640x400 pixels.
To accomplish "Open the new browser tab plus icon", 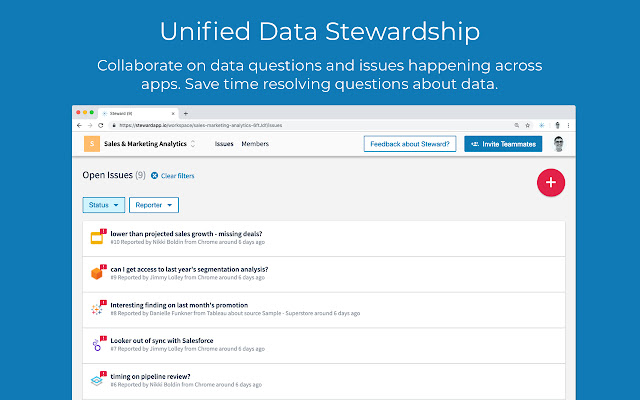I will [186, 113].
